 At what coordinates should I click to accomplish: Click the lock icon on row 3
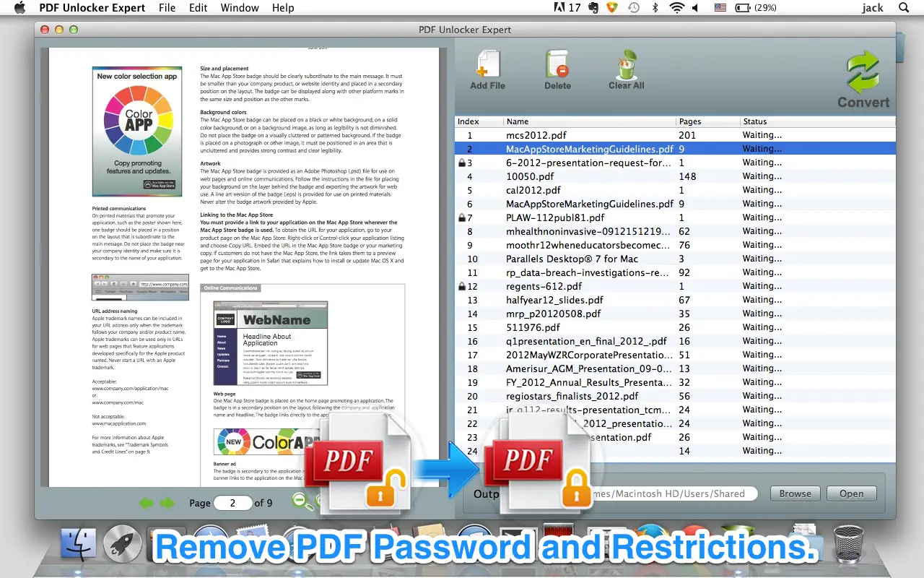(x=462, y=163)
